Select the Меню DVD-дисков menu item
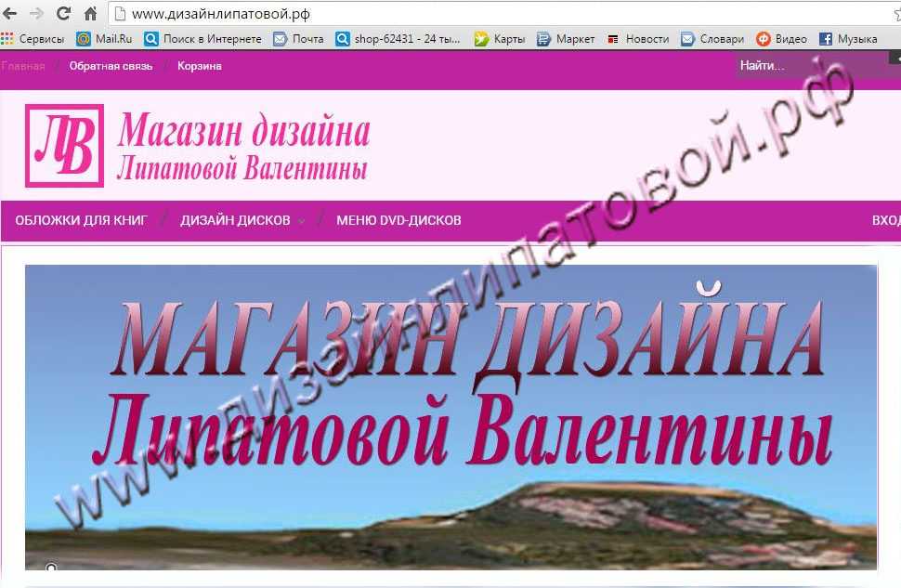 (399, 221)
